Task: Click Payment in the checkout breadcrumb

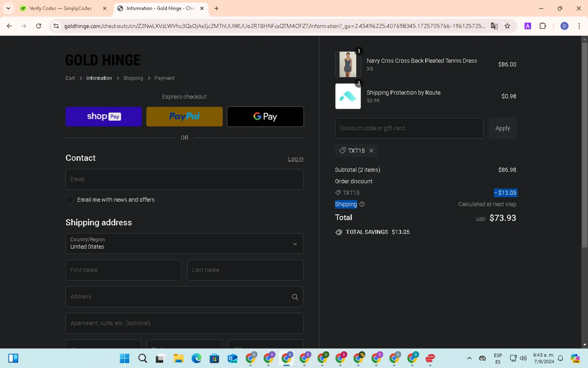Action: pyautogui.click(x=165, y=78)
